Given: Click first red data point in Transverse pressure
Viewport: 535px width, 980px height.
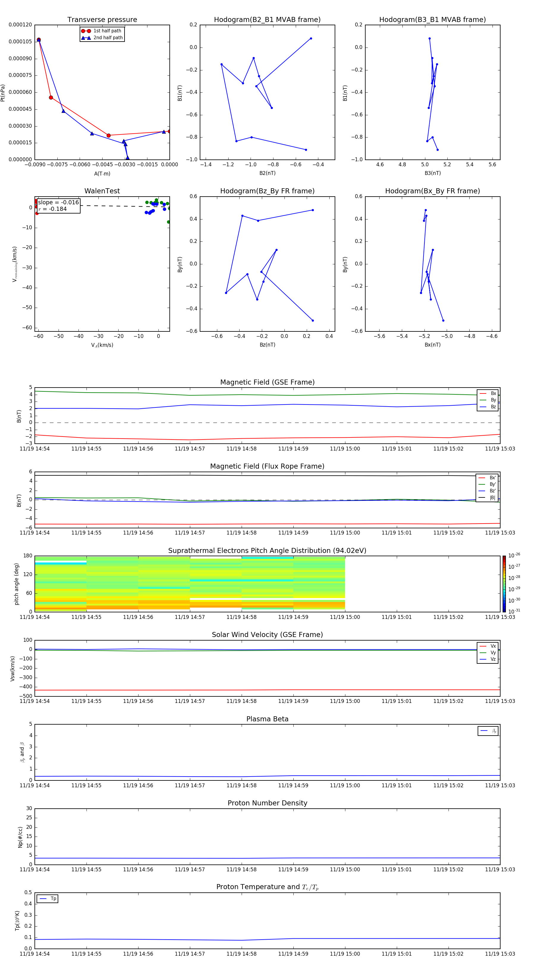Looking at the screenshot, I should [38, 40].
